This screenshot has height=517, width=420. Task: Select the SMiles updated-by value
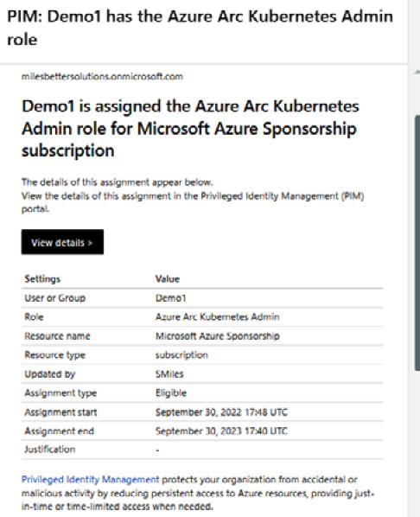[x=169, y=374]
